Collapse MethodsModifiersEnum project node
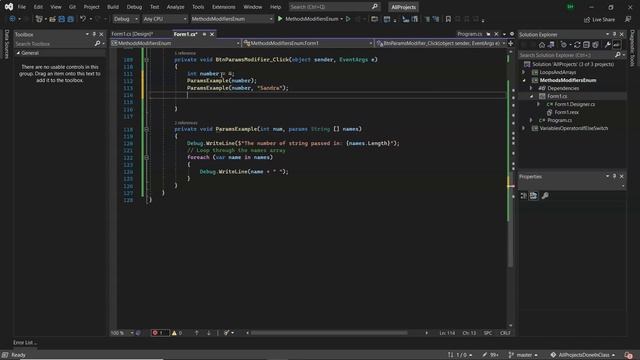This screenshot has height=360, width=640. pos(524,80)
